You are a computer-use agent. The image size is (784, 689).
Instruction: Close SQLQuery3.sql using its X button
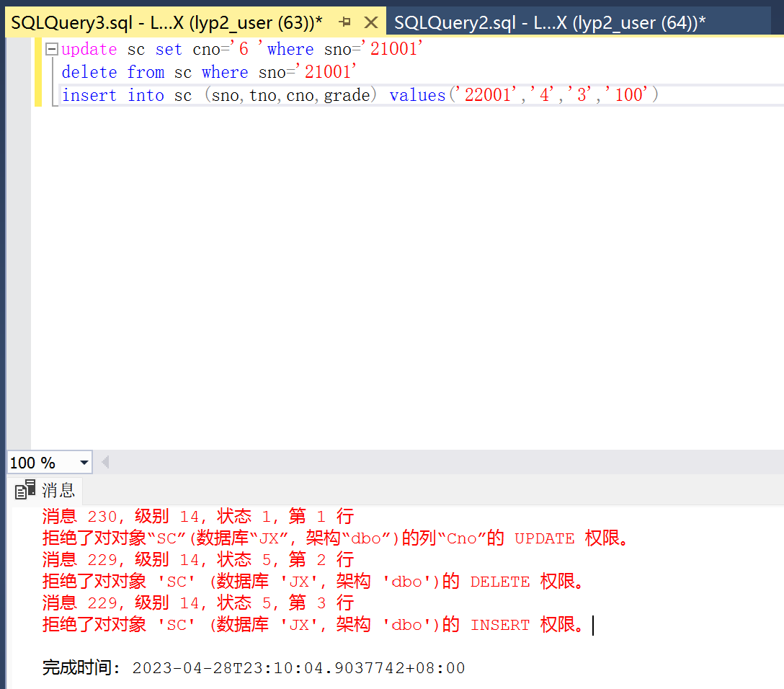371,22
